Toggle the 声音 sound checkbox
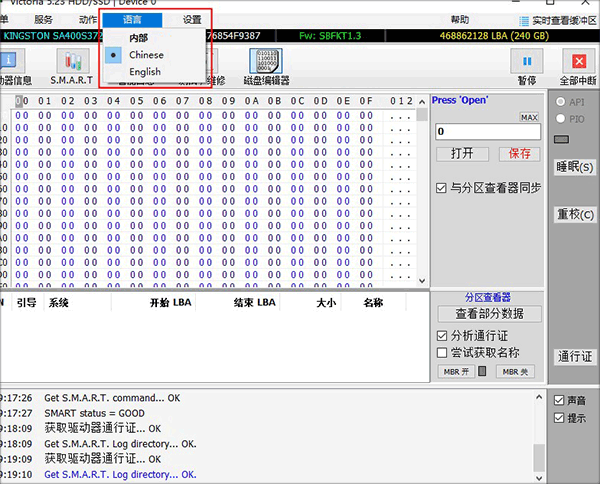Screen dimensions: 600x484 (559, 401)
